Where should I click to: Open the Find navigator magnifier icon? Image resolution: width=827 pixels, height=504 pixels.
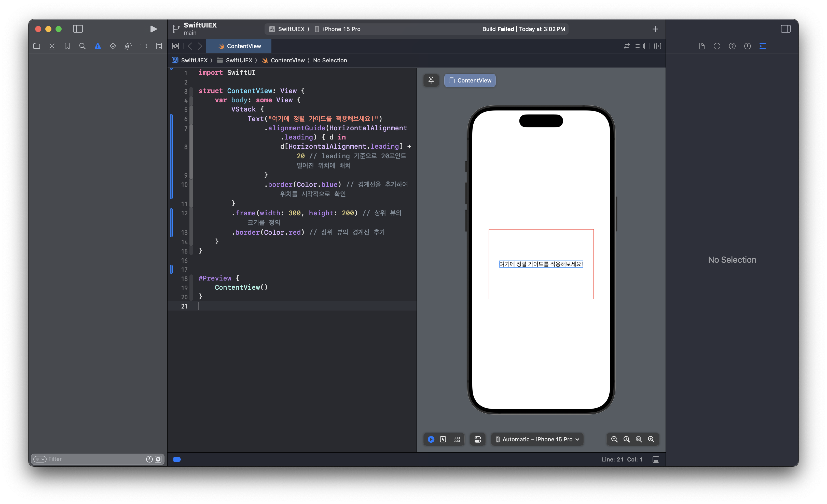[82, 46]
